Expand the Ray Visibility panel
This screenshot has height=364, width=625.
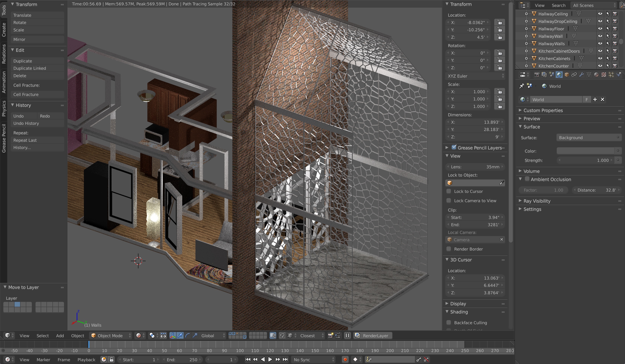(537, 201)
